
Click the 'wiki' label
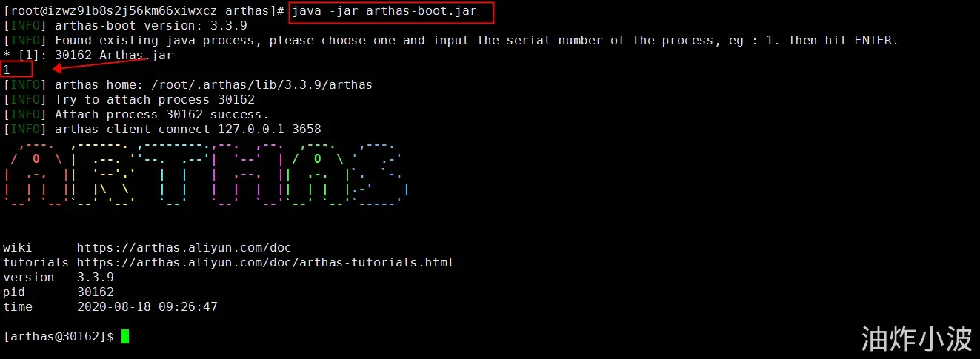pos(18,248)
